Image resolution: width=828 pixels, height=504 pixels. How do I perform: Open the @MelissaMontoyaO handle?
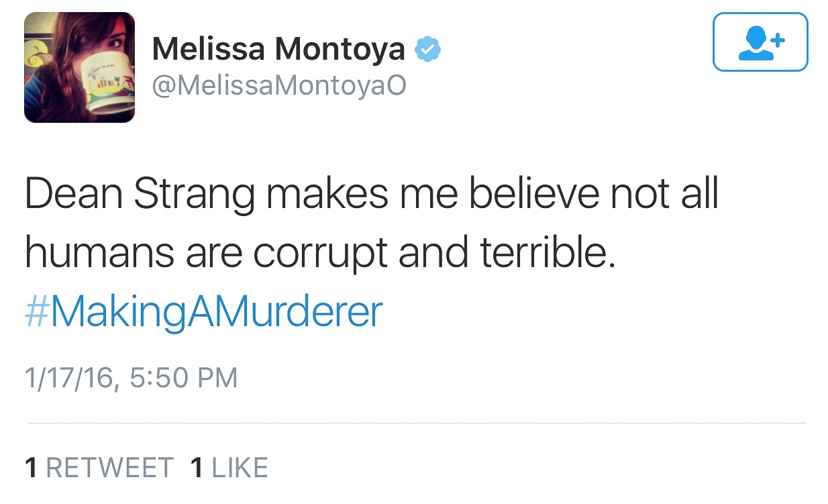[279, 87]
